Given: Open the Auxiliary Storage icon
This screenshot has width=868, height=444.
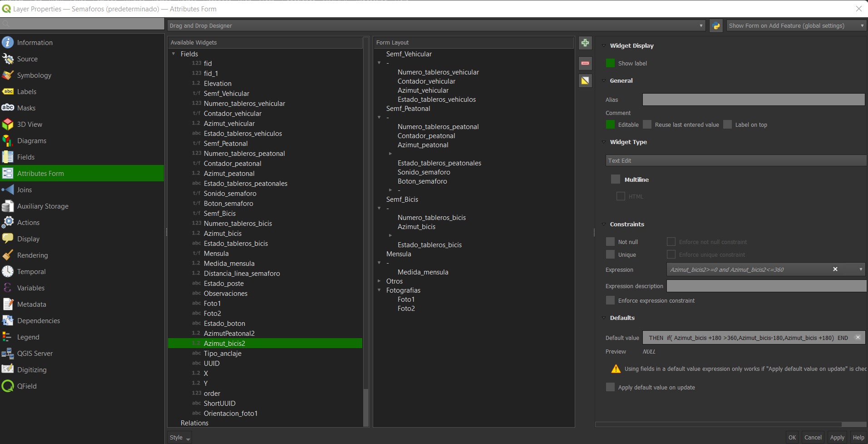Looking at the screenshot, I should click(x=8, y=206).
